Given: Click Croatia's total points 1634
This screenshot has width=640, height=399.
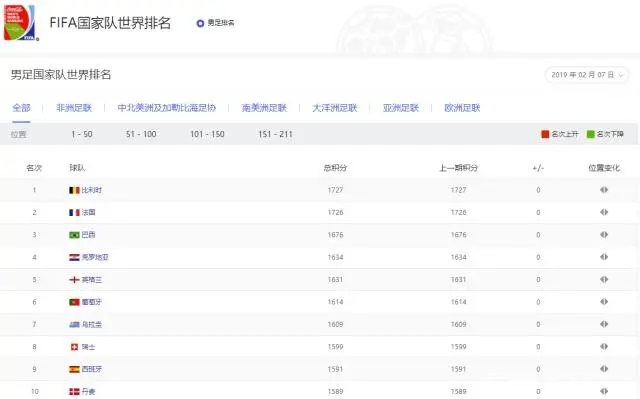Looking at the screenshot, I should coord(335,257).
